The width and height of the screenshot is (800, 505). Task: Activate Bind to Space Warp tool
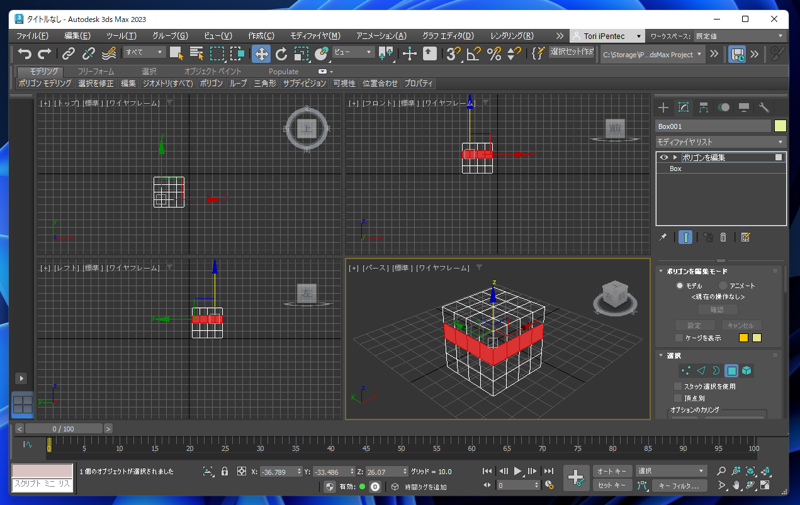[109, 53]
